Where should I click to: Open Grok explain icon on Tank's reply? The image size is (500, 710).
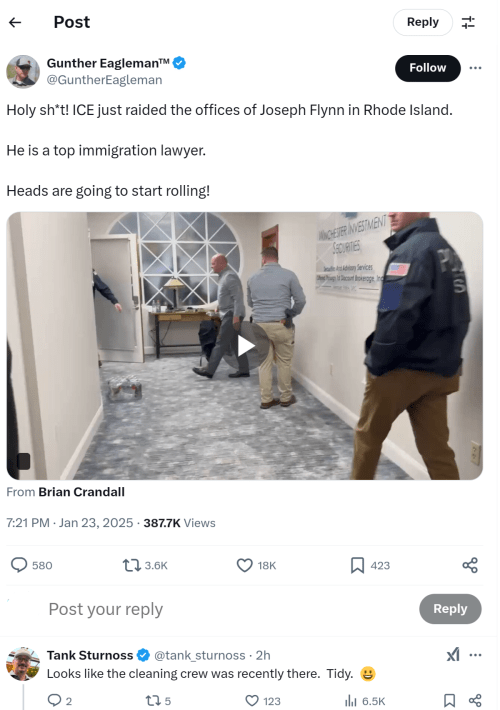(453, 655)
